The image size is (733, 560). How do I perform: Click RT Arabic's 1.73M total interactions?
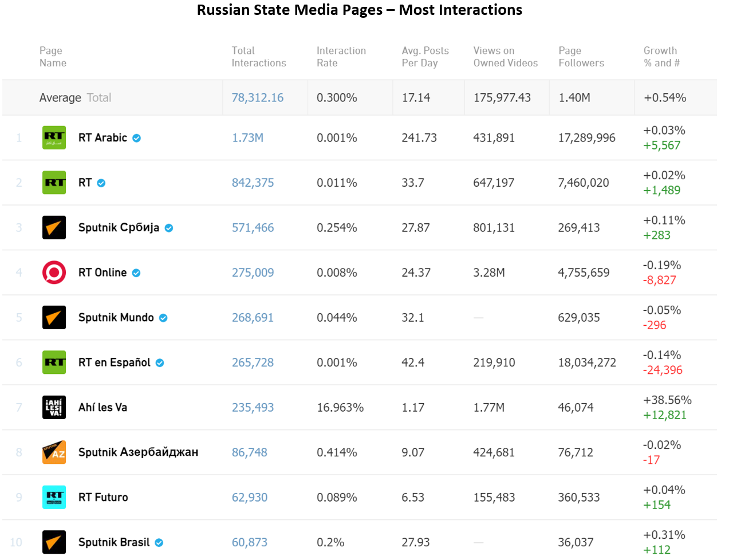point(247,138)
